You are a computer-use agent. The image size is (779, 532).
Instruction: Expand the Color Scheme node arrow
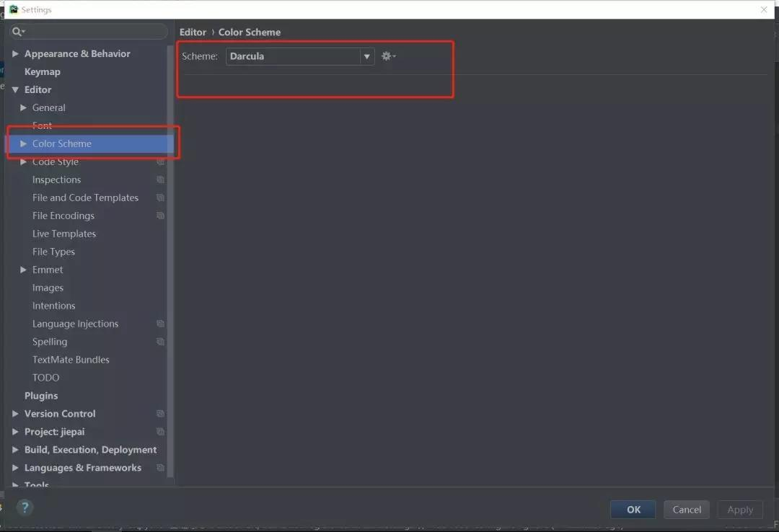[23, 143]
